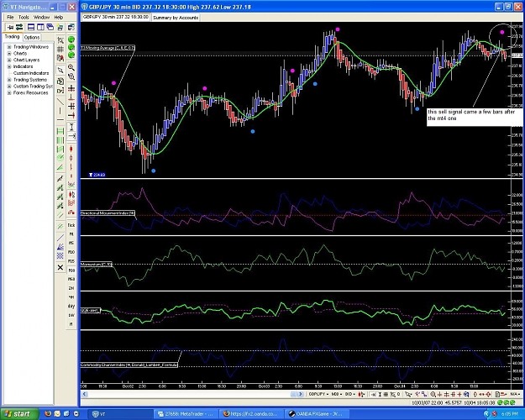Select the 4H timeframe button

pos(71,297)
